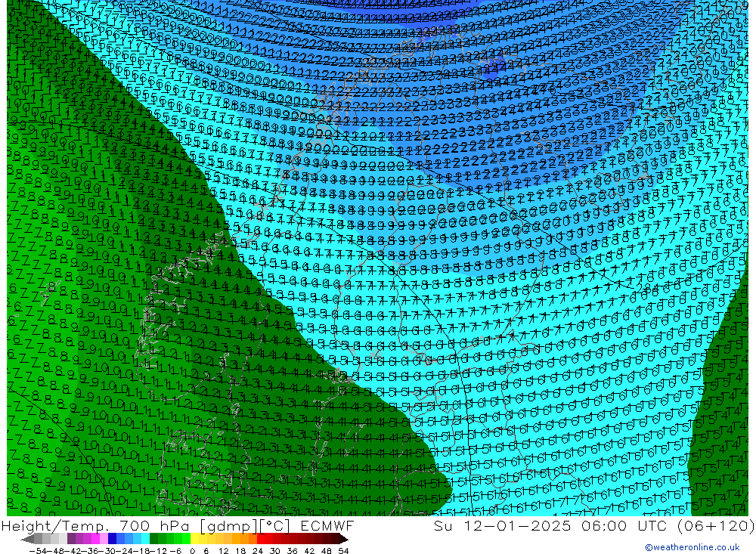Click the left gray arrow of color scale

click(27, 540)
